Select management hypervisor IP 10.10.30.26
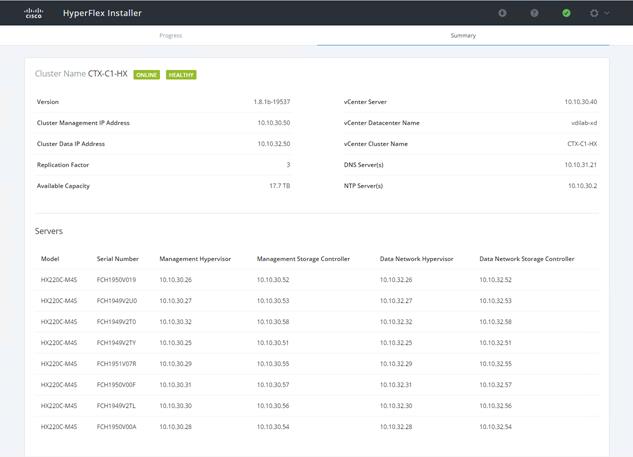 click(x=175, y=280)
